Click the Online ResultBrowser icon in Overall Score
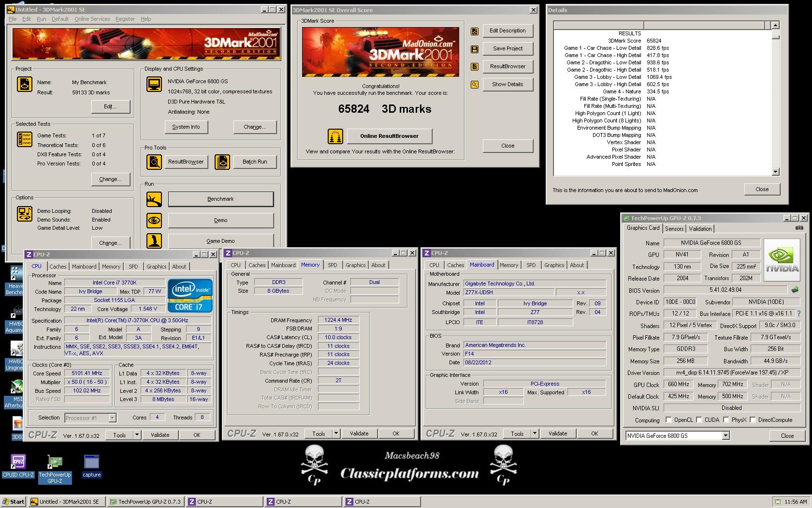 click(335, 136)
